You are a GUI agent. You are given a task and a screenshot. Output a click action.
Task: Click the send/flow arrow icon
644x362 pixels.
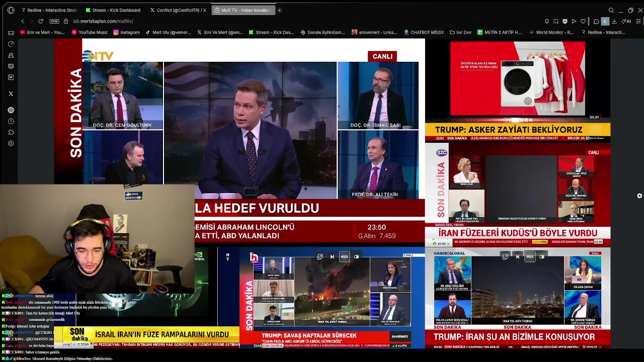pos(574,21)
